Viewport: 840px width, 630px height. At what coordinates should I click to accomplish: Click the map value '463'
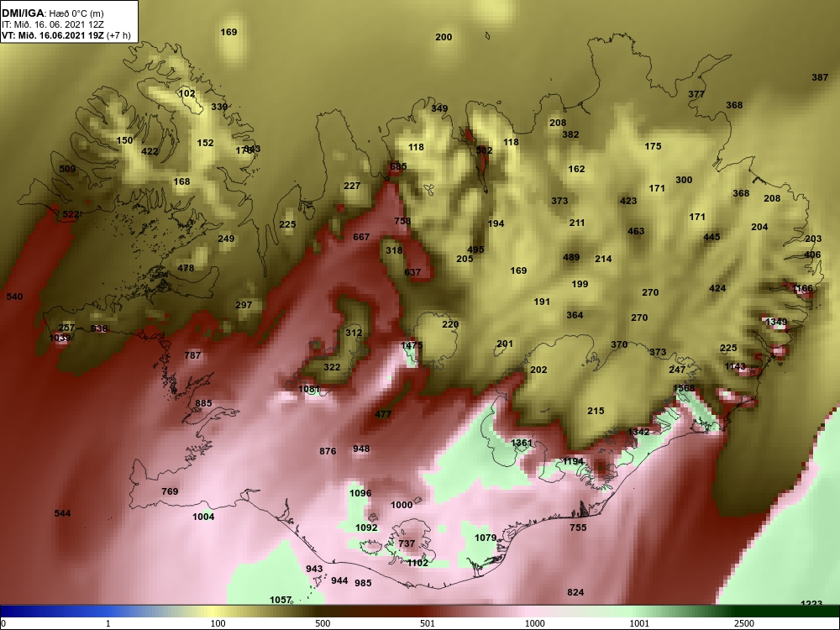(636, 231)
